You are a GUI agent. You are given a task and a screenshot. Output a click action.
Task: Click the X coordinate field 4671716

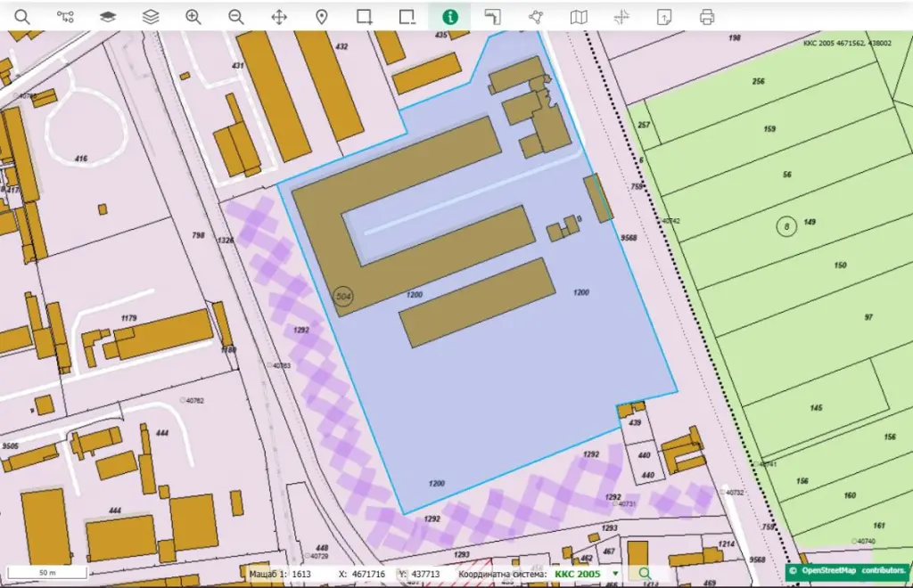tap(366, 575)
